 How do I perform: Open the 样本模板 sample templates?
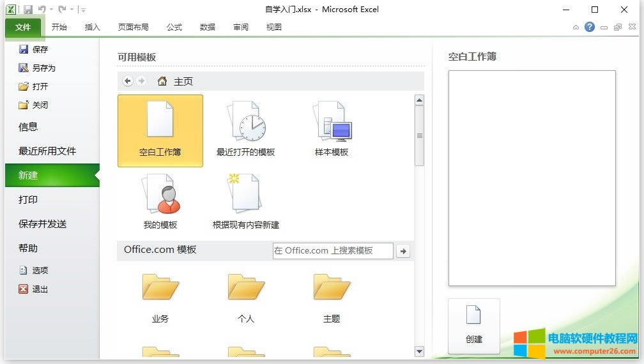click(x=332, y=130)
